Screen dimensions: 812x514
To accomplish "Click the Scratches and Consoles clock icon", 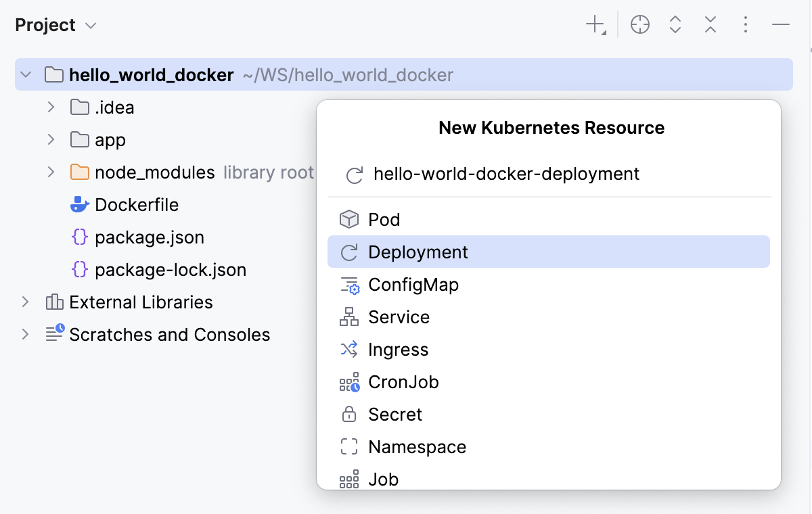I will coord(55,333).
